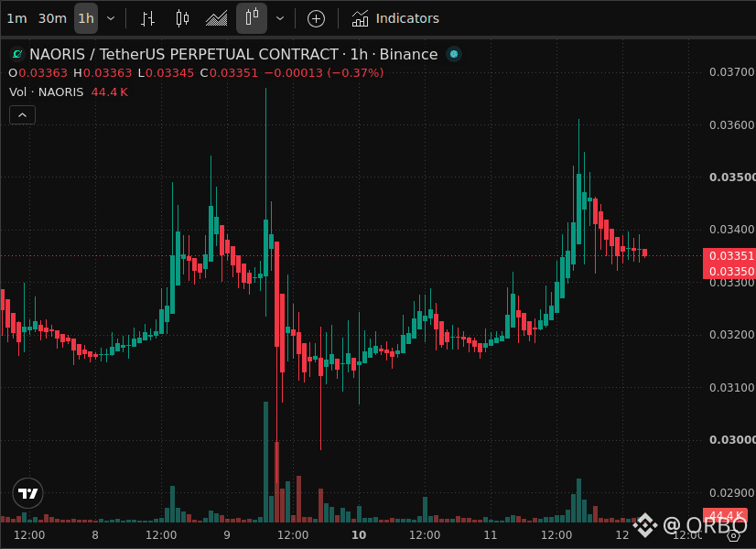Screen dimensions: 756x549
Task: Open the timeframe dropdown arrow
Action: click(x=111, y=19)
